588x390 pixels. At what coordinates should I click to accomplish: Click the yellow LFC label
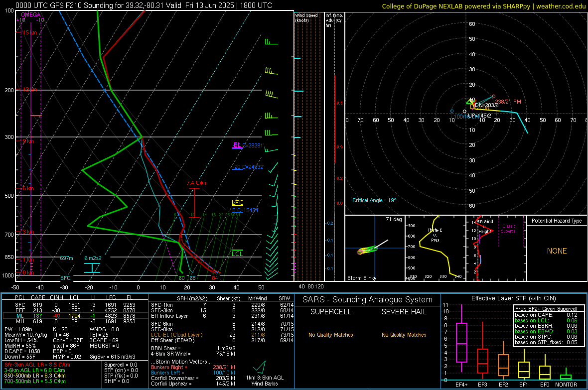238,203
